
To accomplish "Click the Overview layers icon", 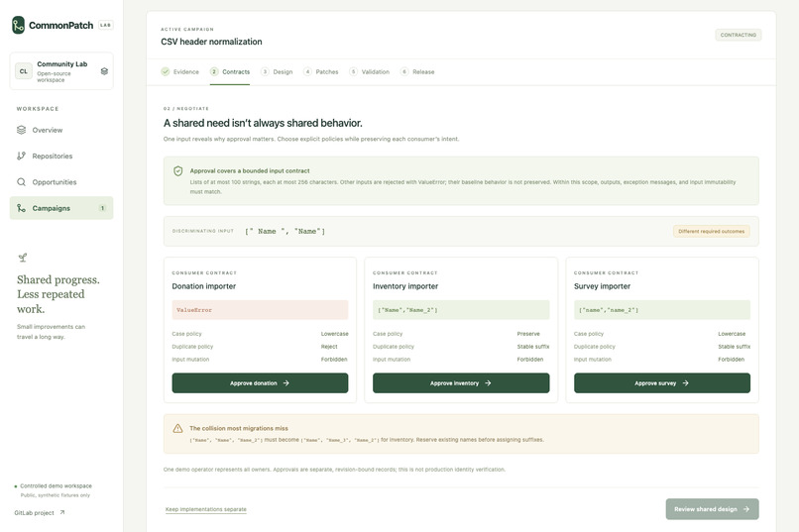I will (x=21, y=130).
